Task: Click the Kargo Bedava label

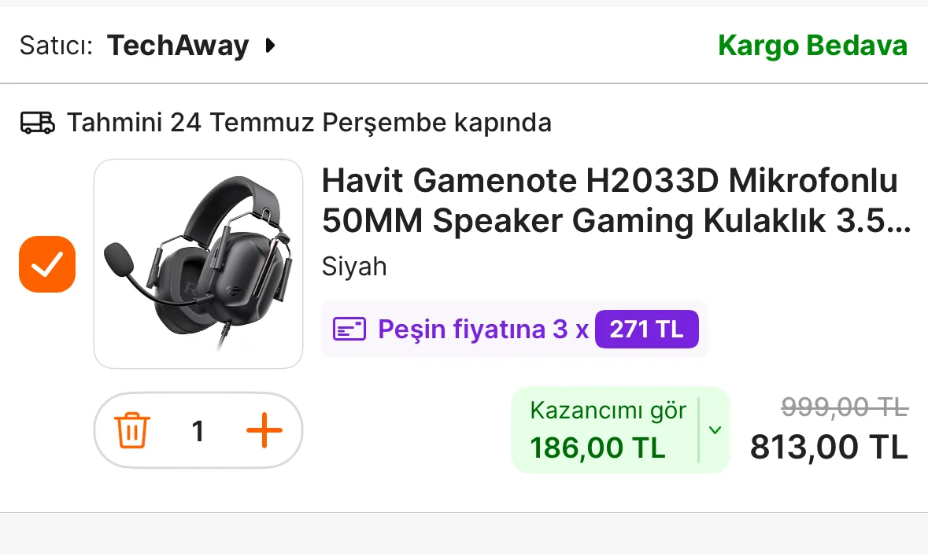Action: click(x=812, y=46)
